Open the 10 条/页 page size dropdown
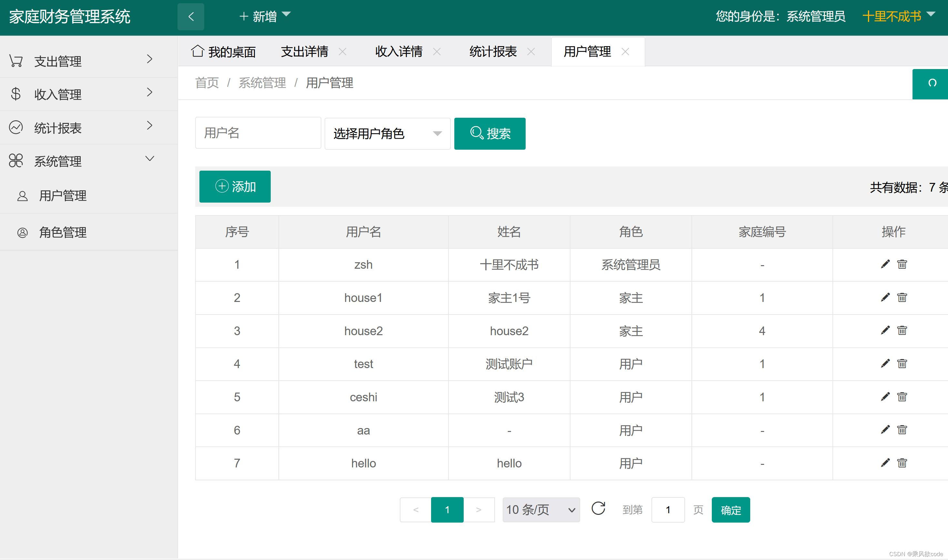 [x=540, y=509]
